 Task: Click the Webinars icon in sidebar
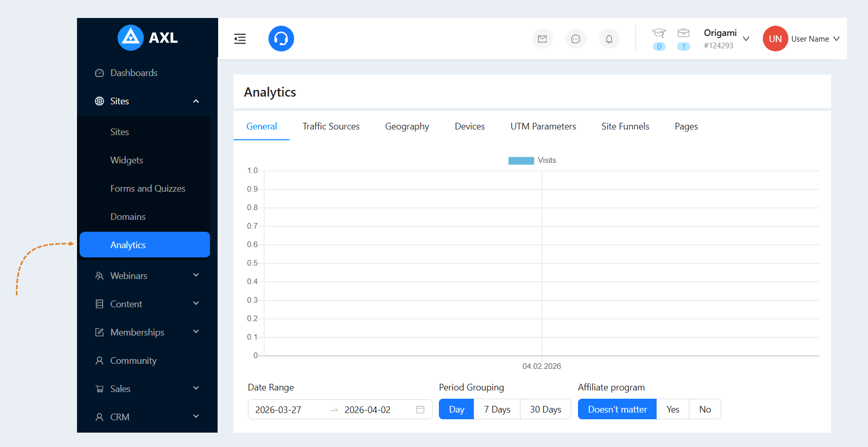point(100,276)
